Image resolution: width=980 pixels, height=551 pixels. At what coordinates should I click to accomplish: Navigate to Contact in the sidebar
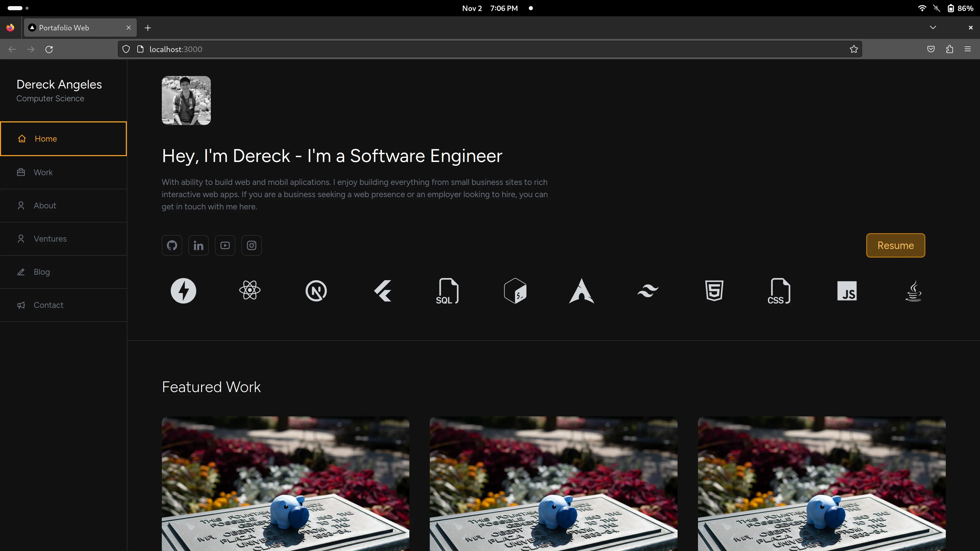click(48, 305)
